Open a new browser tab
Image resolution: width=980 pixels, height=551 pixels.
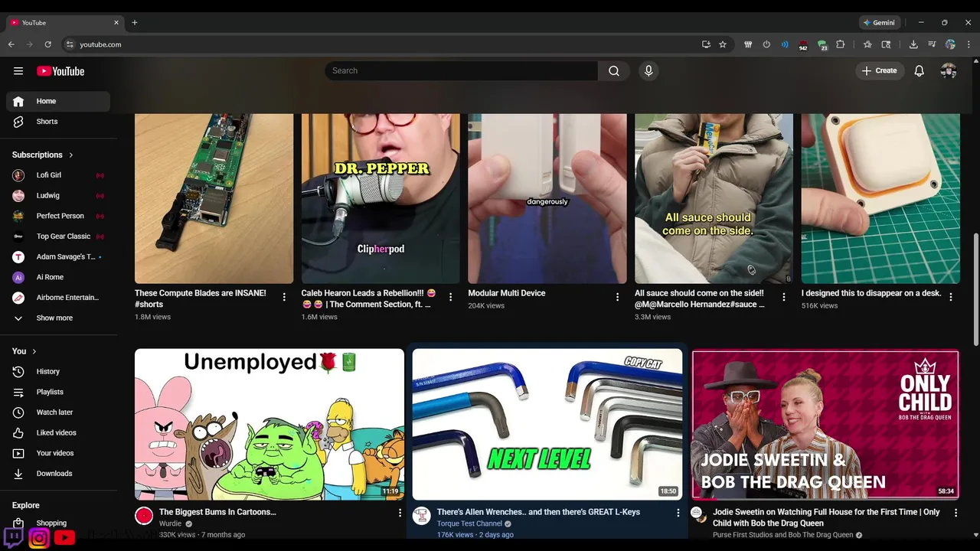(x=135, y=23)
